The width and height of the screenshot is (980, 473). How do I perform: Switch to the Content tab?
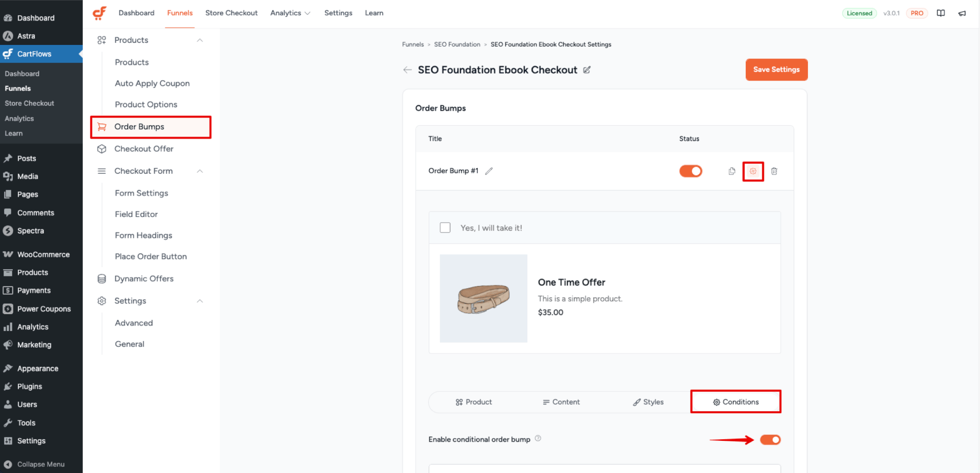[x=561, y=402]
